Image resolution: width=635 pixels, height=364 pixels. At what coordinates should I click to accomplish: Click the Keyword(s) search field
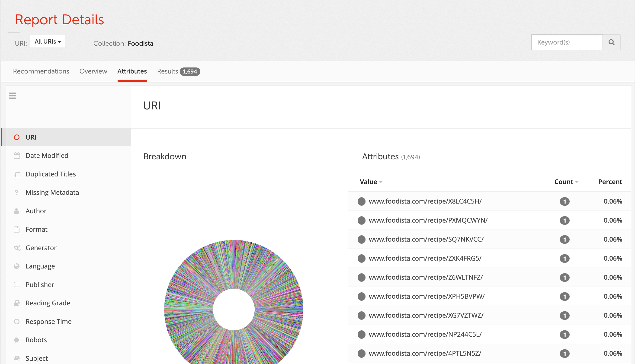tap(567, 42)
